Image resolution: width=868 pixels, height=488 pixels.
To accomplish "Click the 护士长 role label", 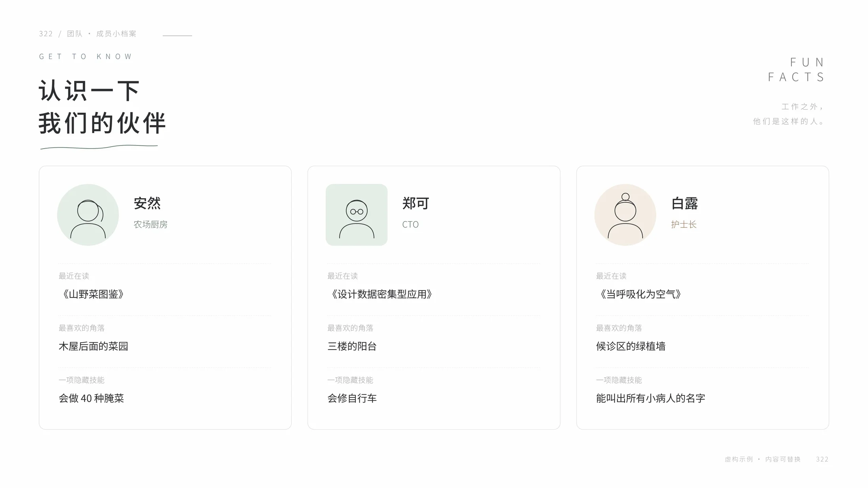I will [684, 224].
